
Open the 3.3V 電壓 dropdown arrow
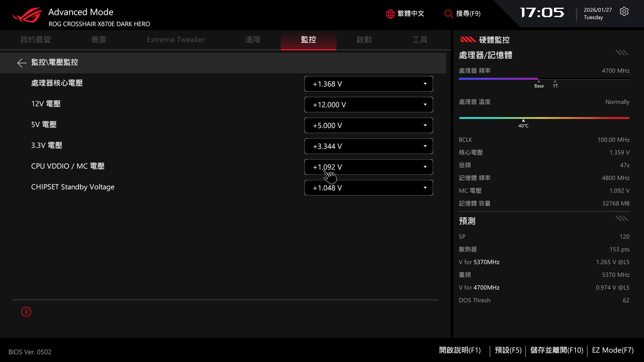pos(425,146)
